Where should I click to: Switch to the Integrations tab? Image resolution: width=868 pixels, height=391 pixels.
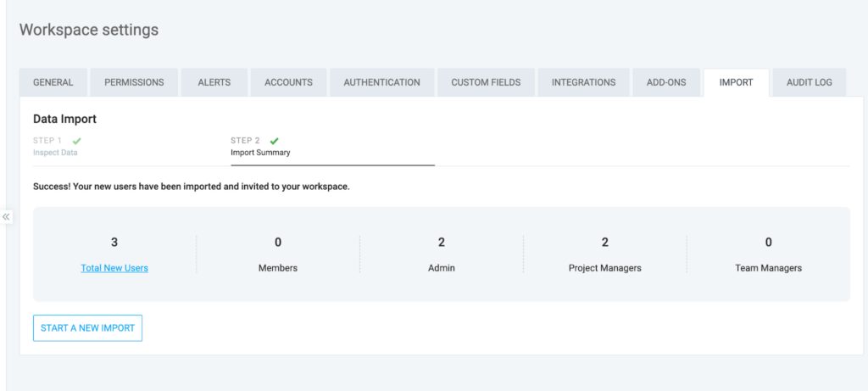(583, 82)
